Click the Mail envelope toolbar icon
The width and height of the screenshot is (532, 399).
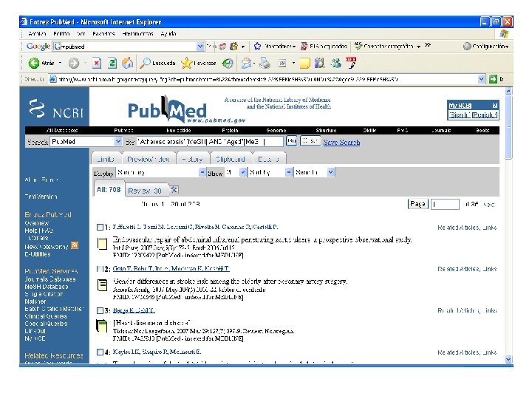247,63
